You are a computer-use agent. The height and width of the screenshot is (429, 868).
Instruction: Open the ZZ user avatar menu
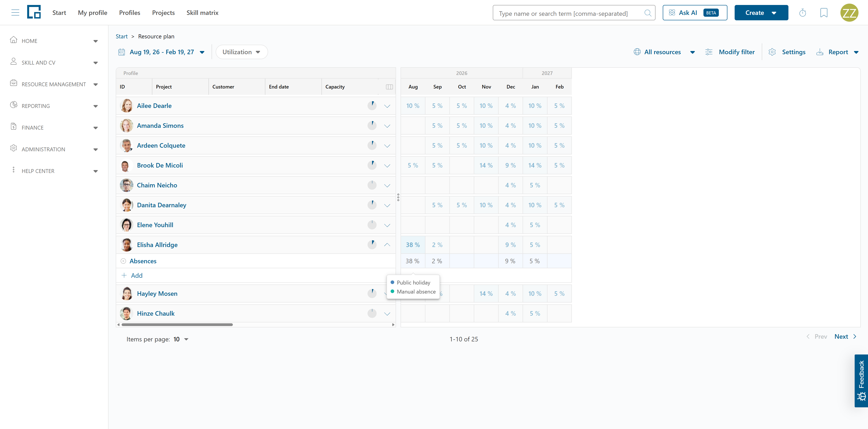pyautogui.click(x=849, y=13)
